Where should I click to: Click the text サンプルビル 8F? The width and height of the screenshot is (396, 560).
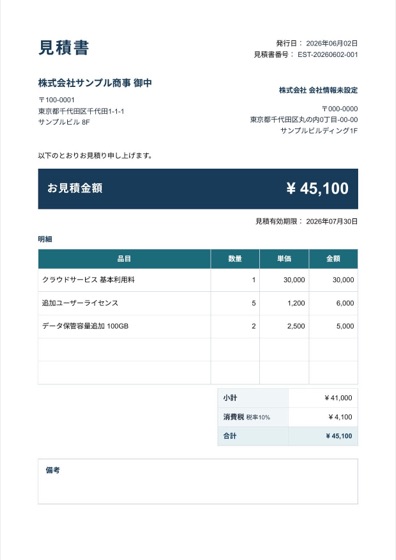pos(64,122)
